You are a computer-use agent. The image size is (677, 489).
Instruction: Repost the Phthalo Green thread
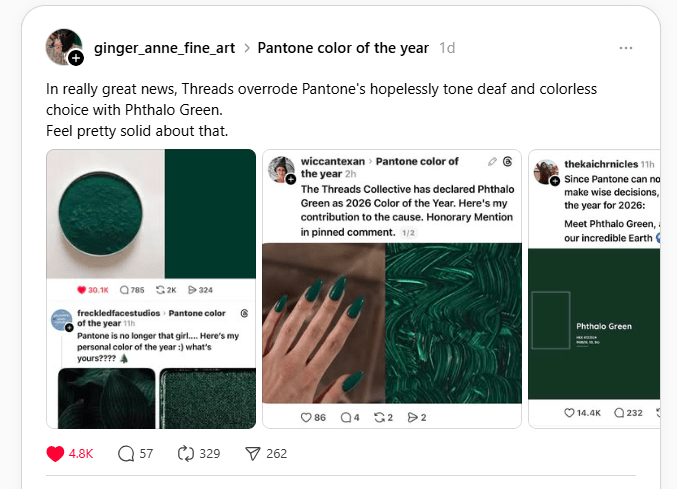pos(185,453)
